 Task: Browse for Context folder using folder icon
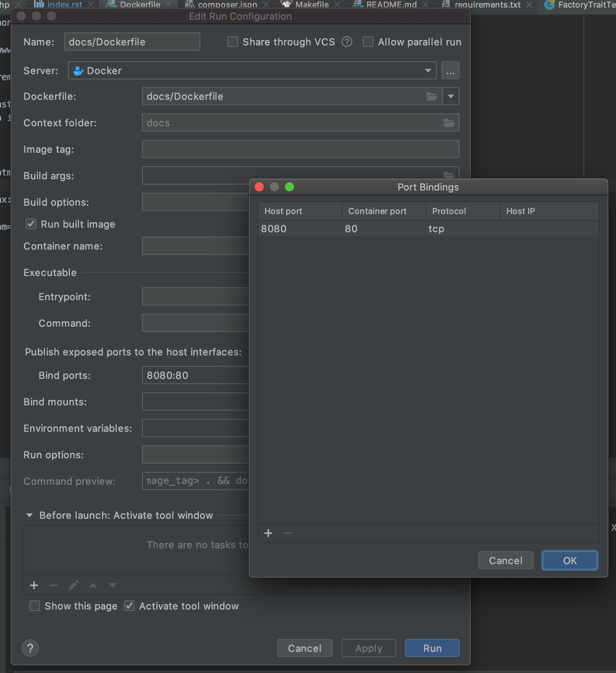pyautogui.click(x=449, y=123)
